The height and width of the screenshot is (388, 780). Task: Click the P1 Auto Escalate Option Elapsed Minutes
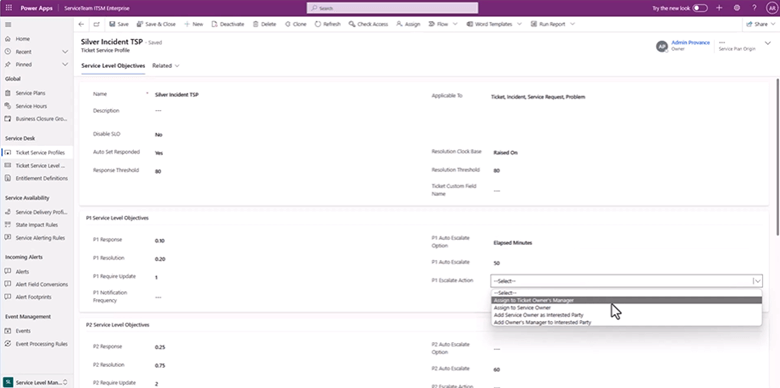tap(513, 243)
